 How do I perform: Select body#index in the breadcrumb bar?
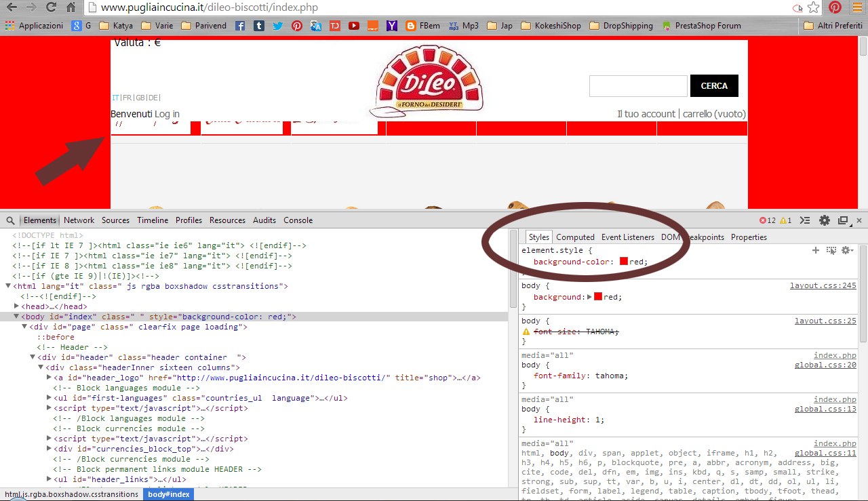pos(168,494)
